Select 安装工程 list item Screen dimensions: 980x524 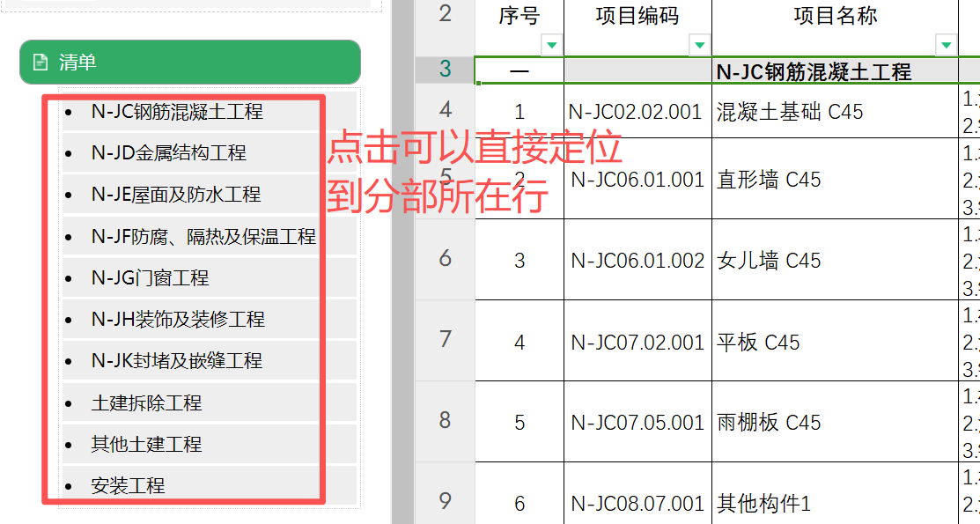tap(128, 486)
